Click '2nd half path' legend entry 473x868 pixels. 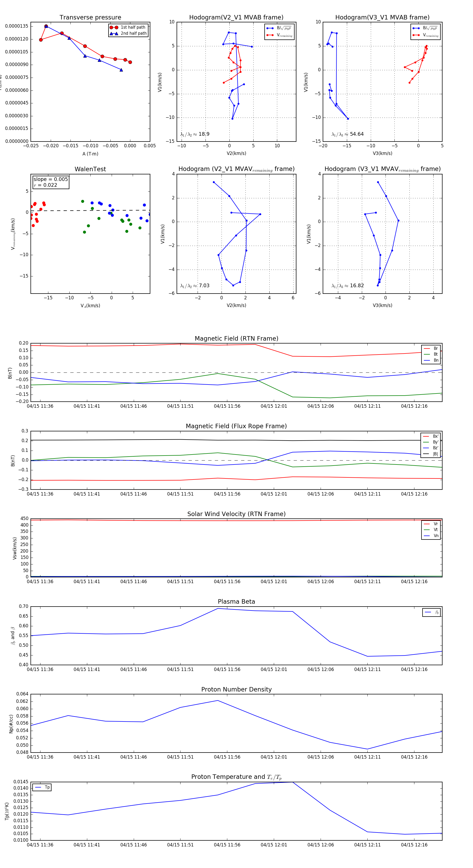click(128, 33)
